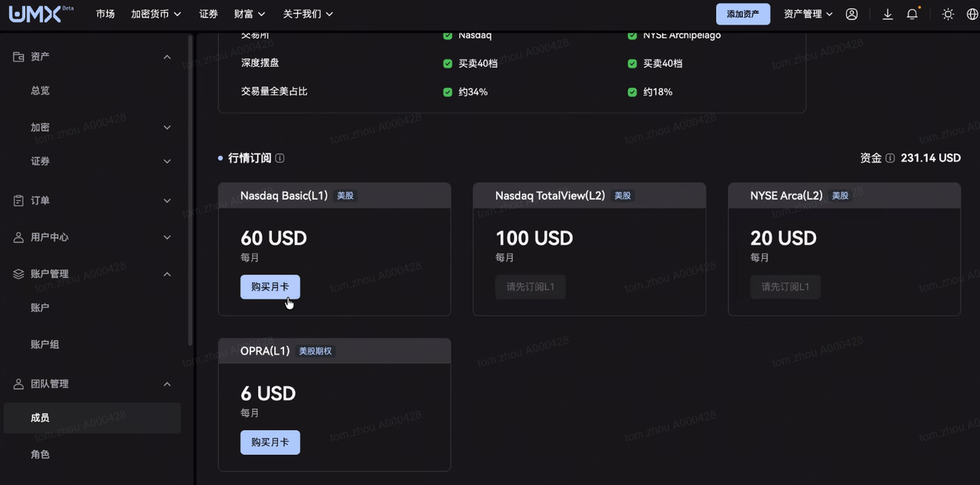This screenshot has width=980, height=485.
Task: Click the download icon
Action: pyautogui.click(x=887, y=14)
